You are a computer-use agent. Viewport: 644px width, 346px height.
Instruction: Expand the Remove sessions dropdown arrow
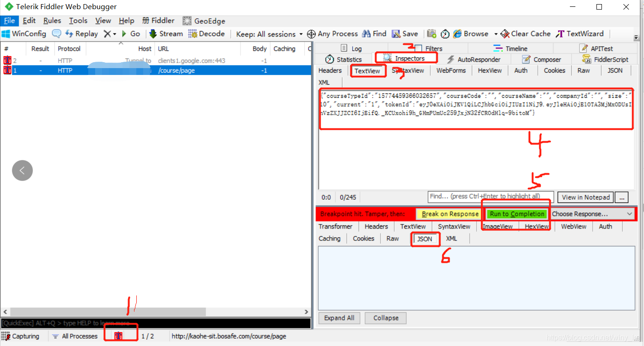[114, 34]
